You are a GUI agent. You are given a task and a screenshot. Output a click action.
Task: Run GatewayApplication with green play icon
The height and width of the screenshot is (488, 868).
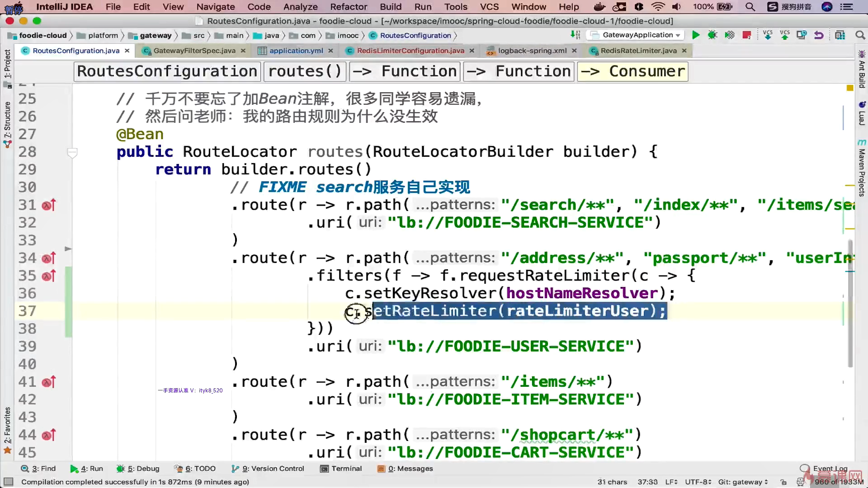[x=696, y=35]
